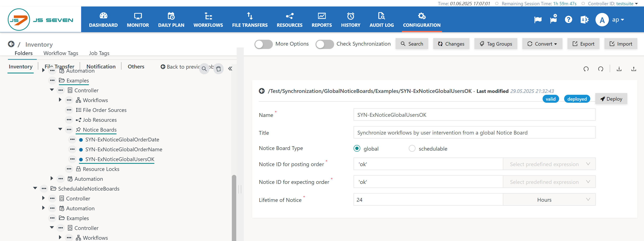Collapse the Notice Boards tree node

(60, 129)
